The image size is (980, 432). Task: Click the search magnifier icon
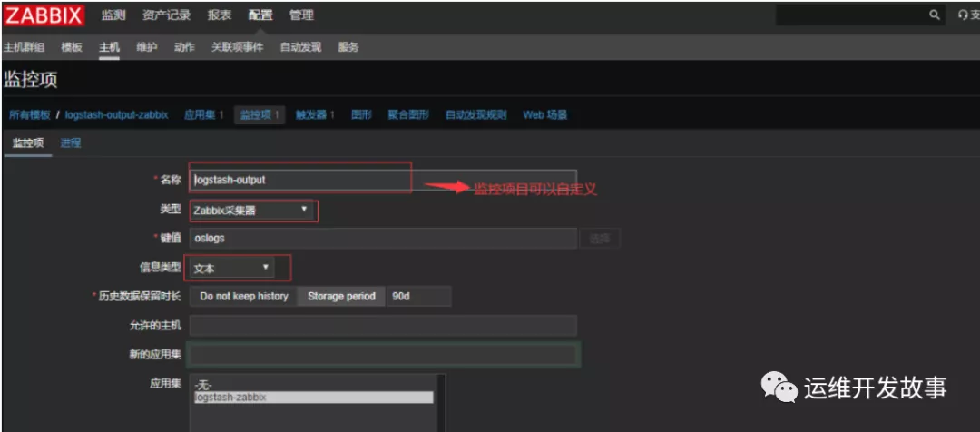935,15
